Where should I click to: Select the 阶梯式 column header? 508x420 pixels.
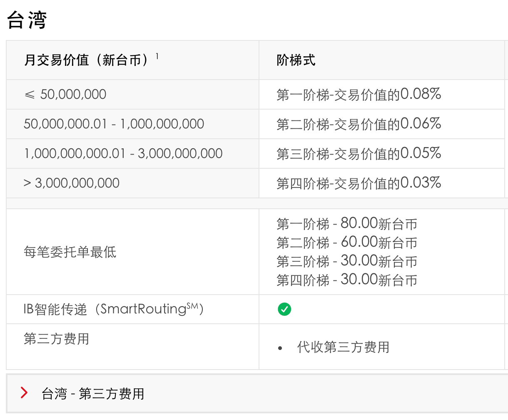tap(296, 60)
